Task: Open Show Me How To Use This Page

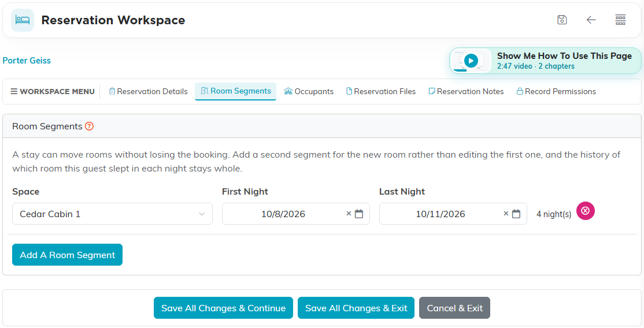Action: coord(545,61)
